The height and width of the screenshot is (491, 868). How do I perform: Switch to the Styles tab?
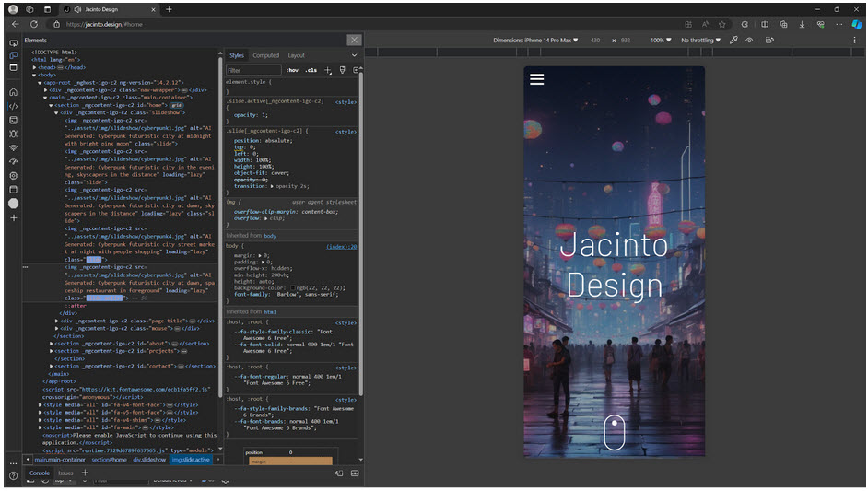(237, 55)
